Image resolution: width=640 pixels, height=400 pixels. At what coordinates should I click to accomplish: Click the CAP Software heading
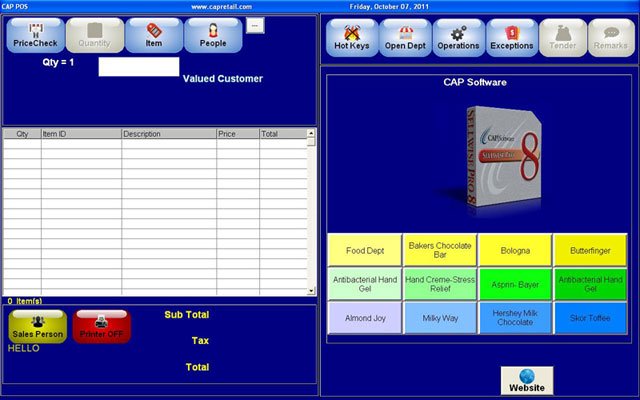475,82
